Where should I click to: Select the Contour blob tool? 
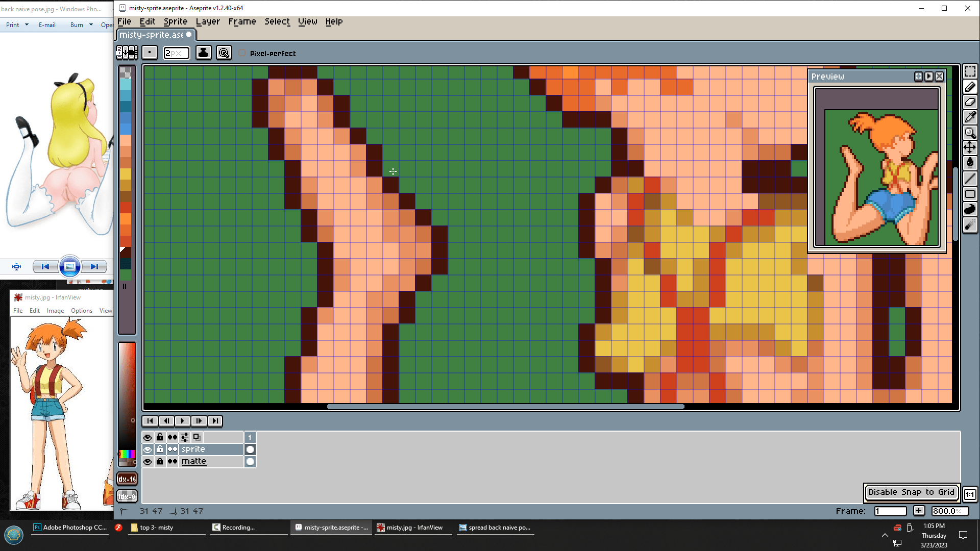pyautogui.click(x=970, y=209)
